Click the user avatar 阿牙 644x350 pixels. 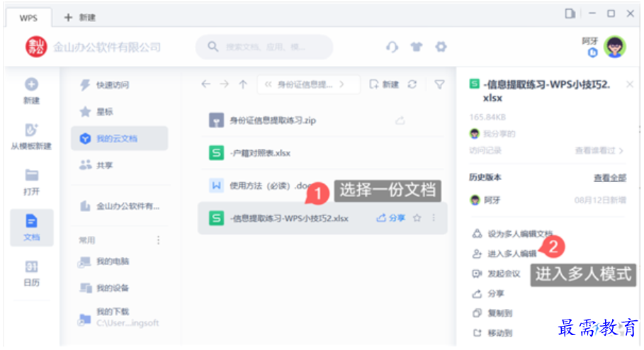pyautogui.click(x=614, y=47)
